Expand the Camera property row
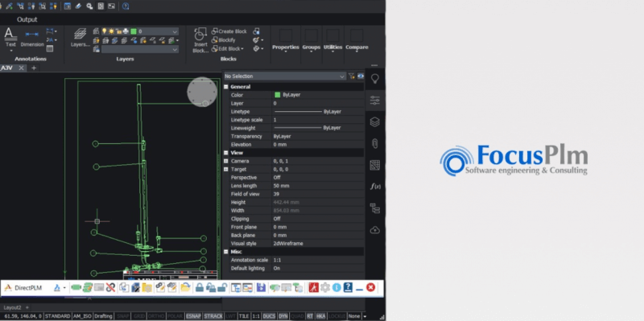 226,161
